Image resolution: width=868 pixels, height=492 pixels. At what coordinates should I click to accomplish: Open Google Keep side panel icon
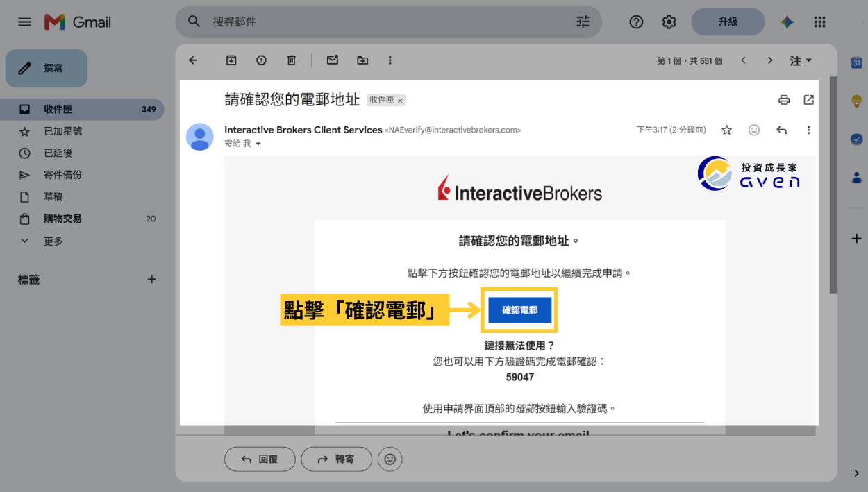[x=856, y=101]
